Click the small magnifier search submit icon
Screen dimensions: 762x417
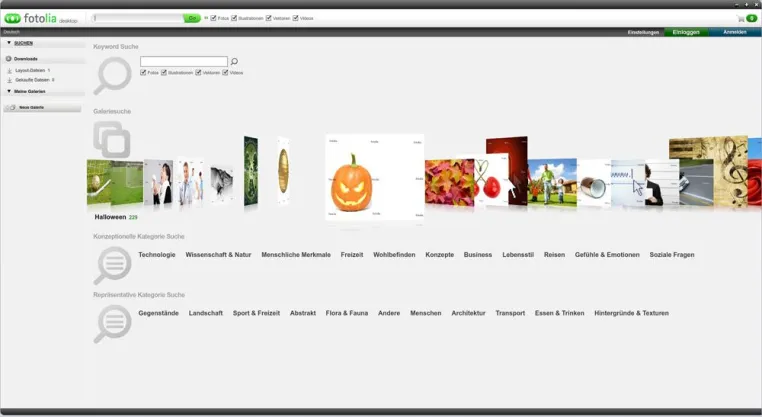tap(234, 61)
